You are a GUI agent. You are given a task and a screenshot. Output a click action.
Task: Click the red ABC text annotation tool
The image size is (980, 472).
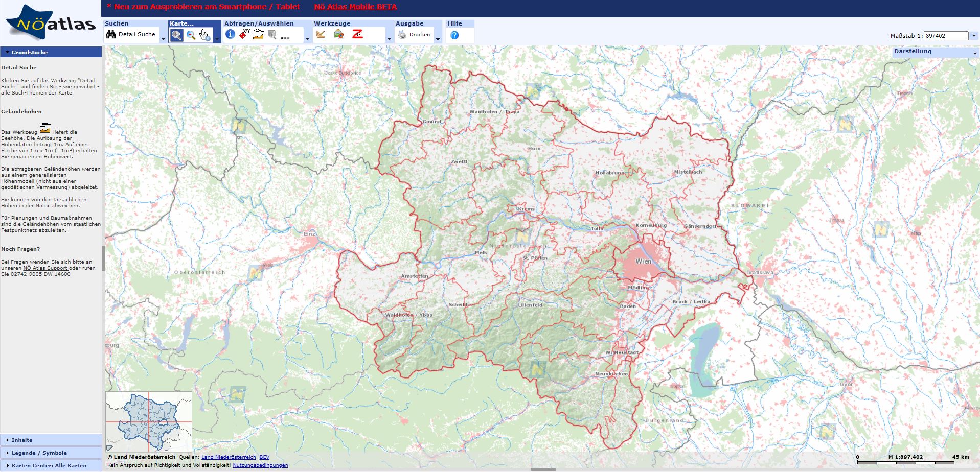point(357,34)
